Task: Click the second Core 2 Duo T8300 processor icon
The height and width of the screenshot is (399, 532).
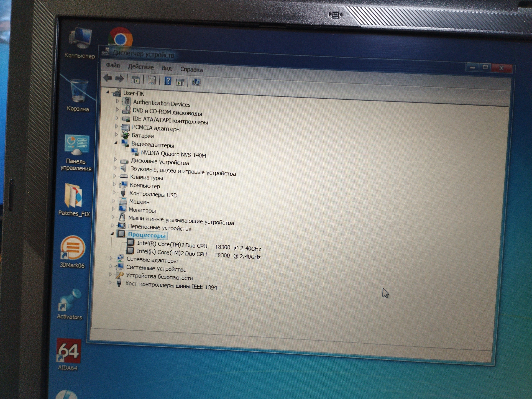Action: pyautogui.click(x=130, y=250)
